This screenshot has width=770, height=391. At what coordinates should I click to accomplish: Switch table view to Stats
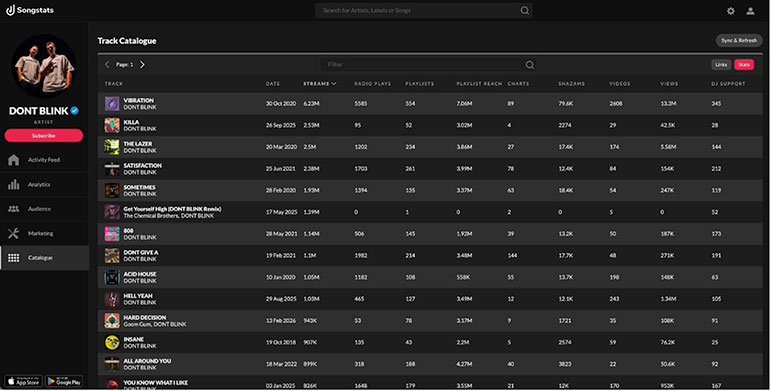tap(744, 64)
